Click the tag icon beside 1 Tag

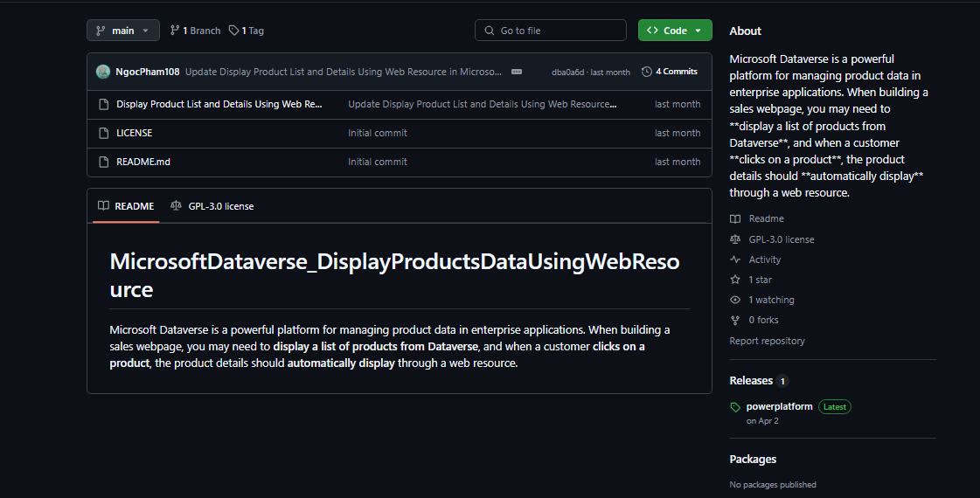(x=233, y=31)
